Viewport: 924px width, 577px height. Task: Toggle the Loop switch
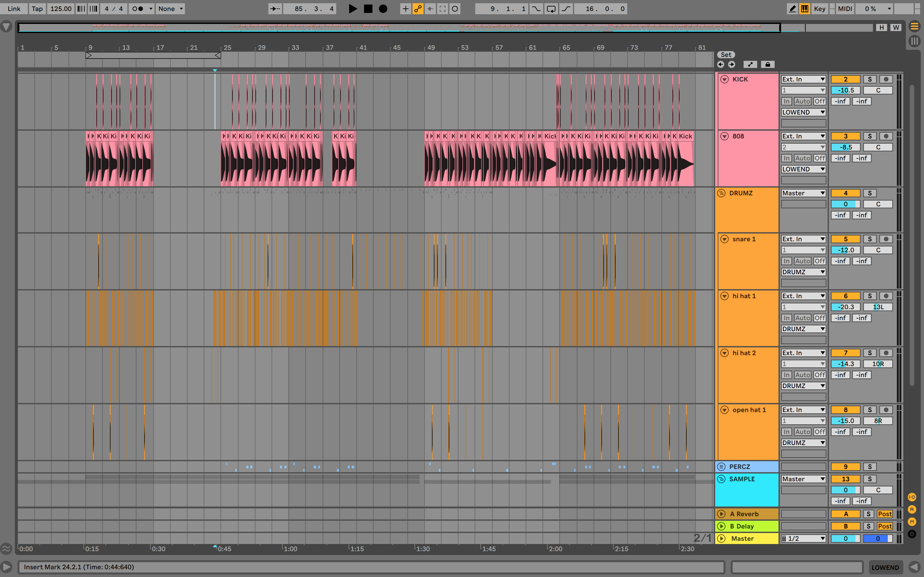tap(551, 9)
